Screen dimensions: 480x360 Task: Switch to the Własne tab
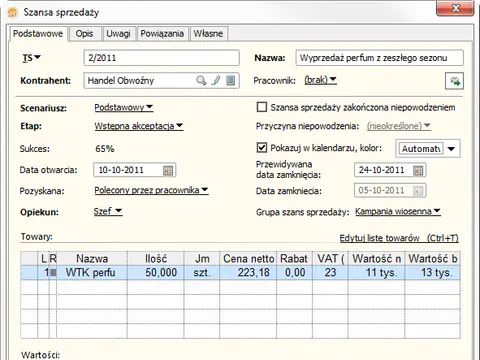point(208,34)
